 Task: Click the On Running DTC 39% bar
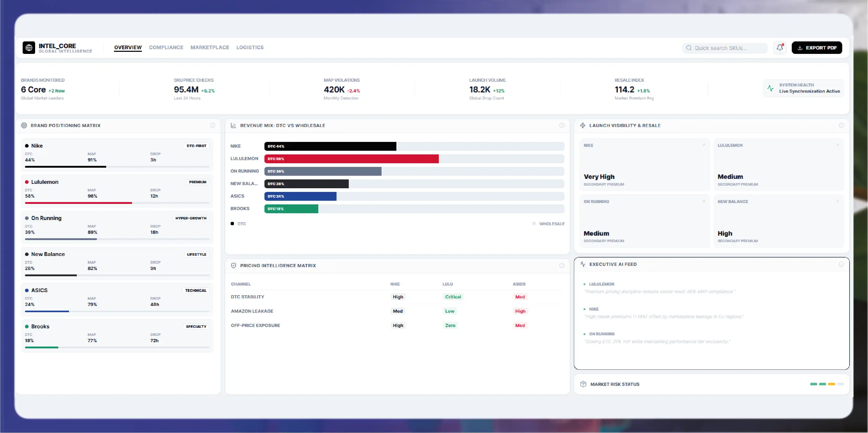pyautogui.click(x=323, y=171)
